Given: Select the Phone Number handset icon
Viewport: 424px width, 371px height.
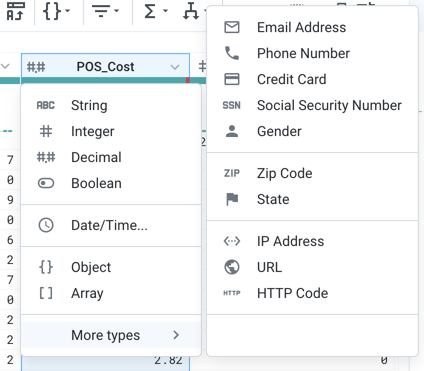Looking at the screenshot, I should coord(232,53).
